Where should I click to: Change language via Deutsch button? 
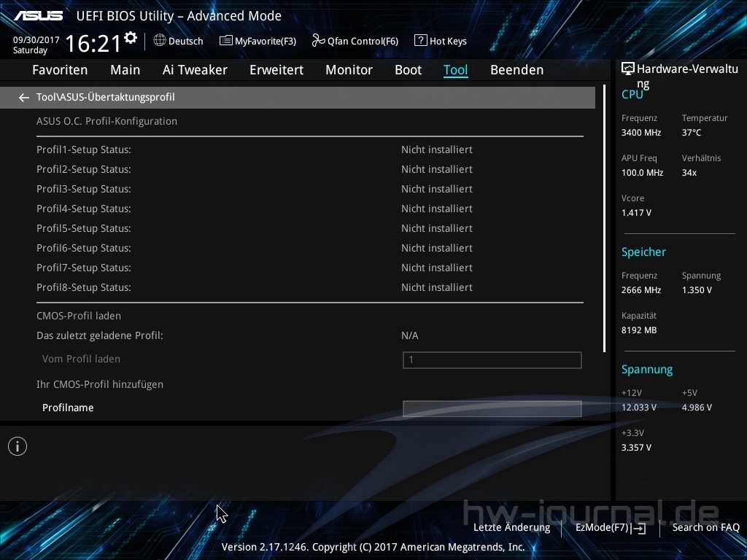tap(186, 41)
